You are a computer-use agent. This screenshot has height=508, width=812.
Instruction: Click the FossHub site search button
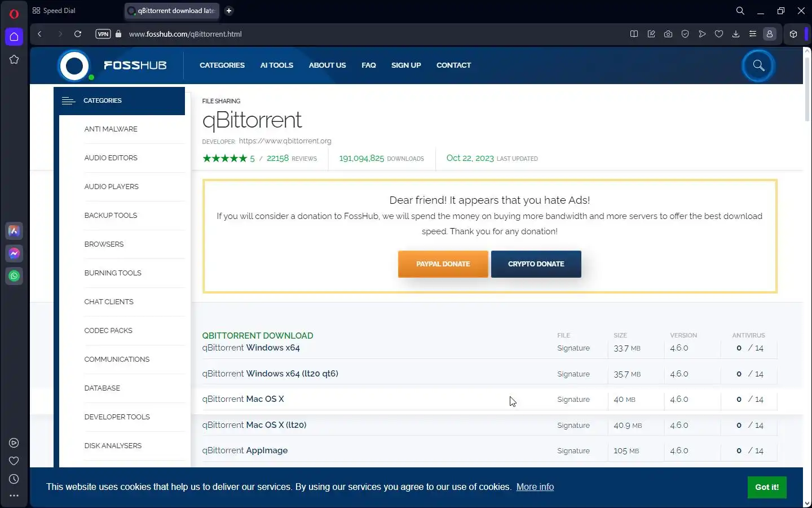coord(758,65)
